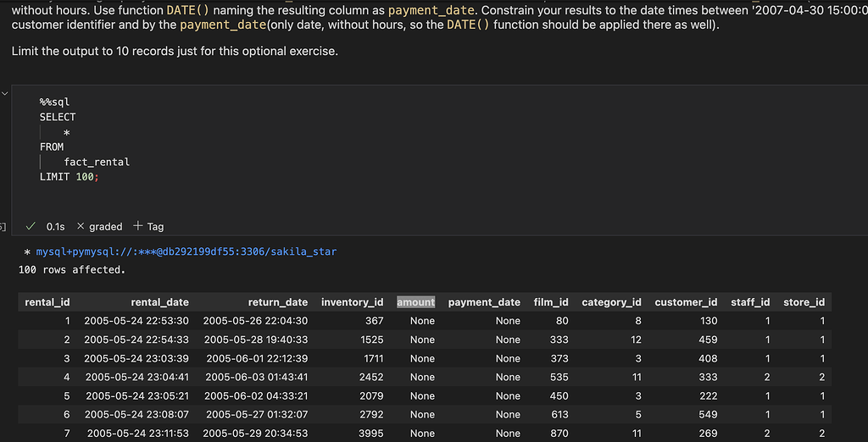Click the customer_id column header
This screenshot has width=868, height=442.
(x=686, y=302)
